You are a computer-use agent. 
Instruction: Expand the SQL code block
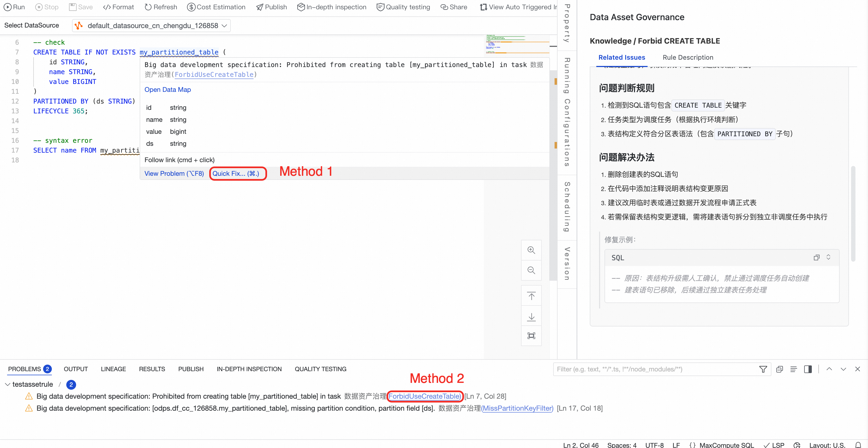828,258
